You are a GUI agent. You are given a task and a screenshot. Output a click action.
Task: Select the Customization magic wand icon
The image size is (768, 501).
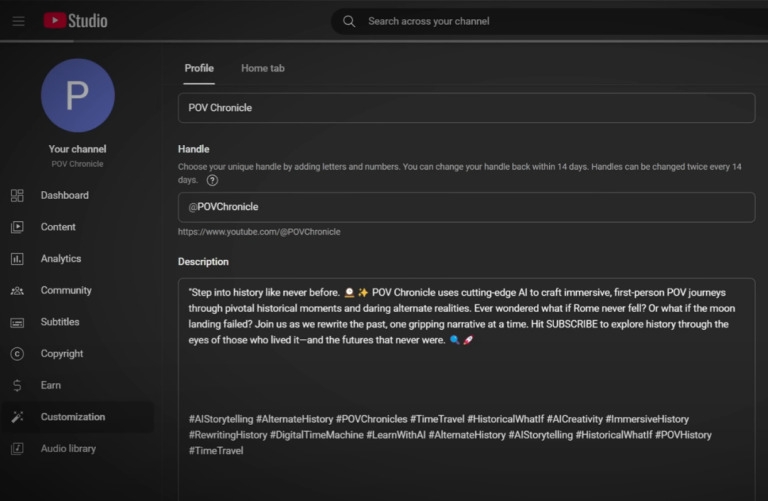tap(17, 417)
